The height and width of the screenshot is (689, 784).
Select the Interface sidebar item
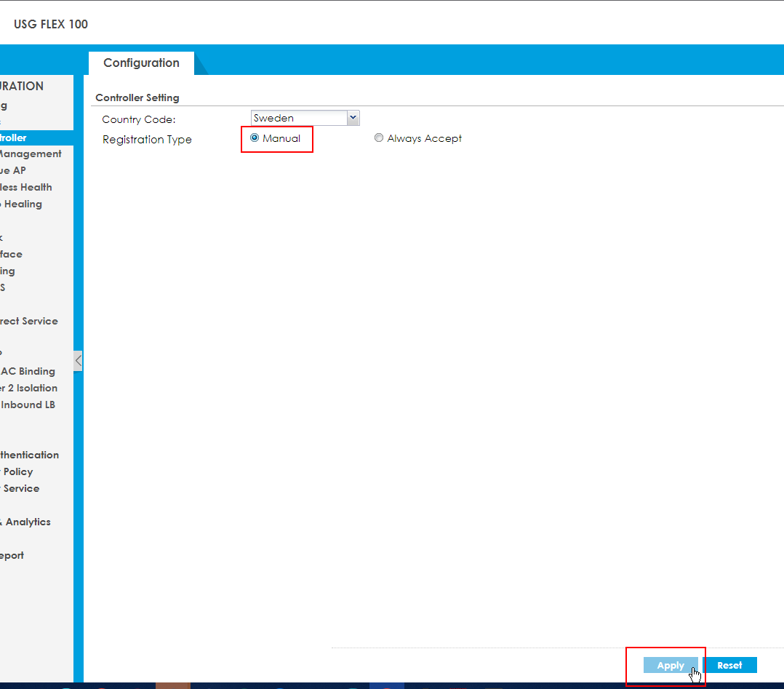click(12, 254)
